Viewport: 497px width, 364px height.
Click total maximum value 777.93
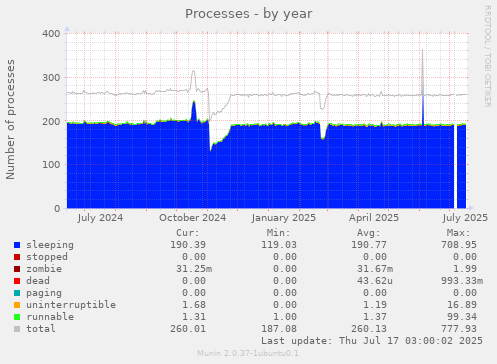(459, 329)
